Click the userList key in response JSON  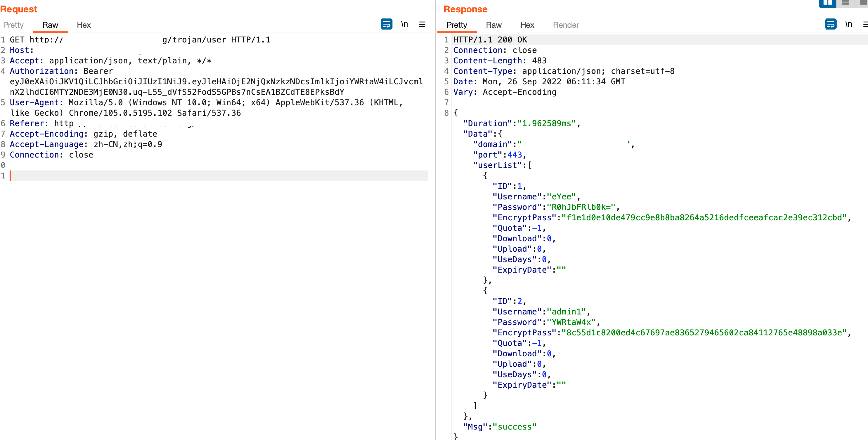[498, 165]
